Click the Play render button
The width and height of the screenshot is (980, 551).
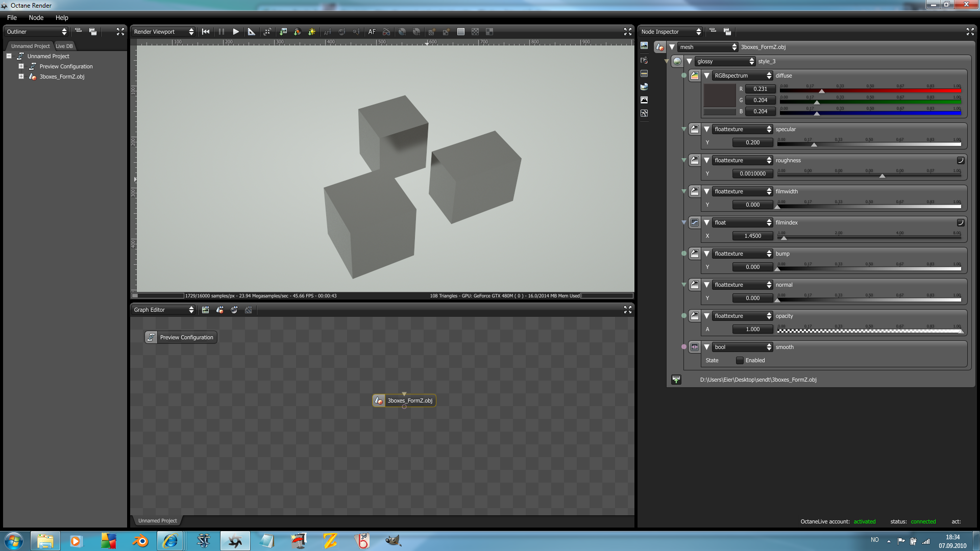coord(236,32)
